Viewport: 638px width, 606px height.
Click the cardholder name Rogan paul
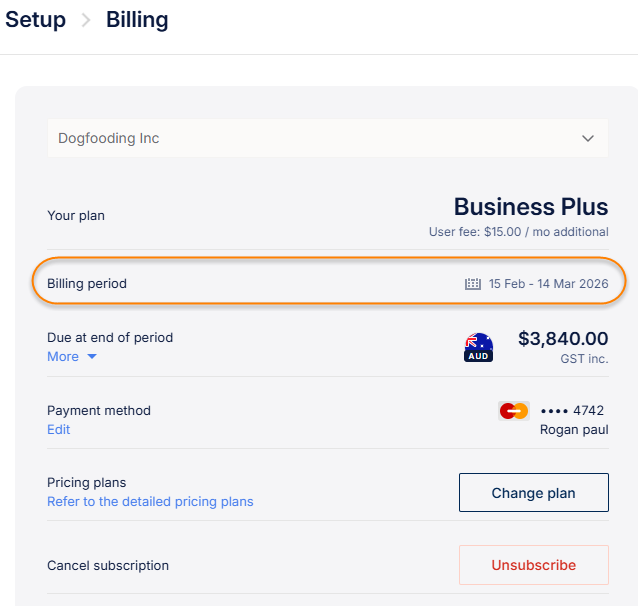pyautogui.click(x=574, y=429)
